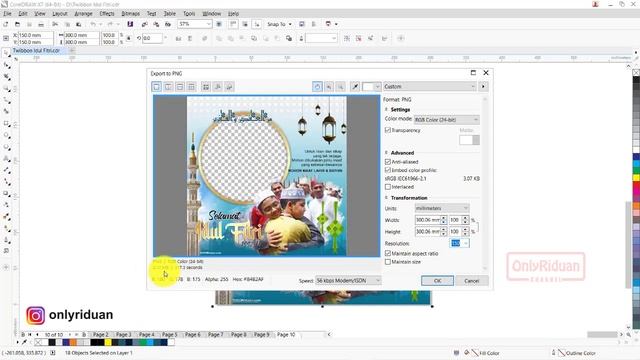Click the Width 300.06 mm input field
This screenshot has width=640, height=360.
(427, 220)
